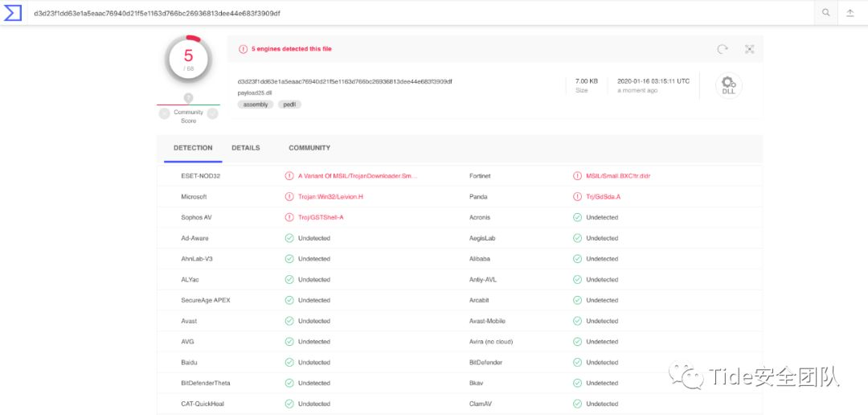The height and width of the screenshot is (415, 868).
Task: Click the reanalyze file icon
Action: click(x=723, y=49)
